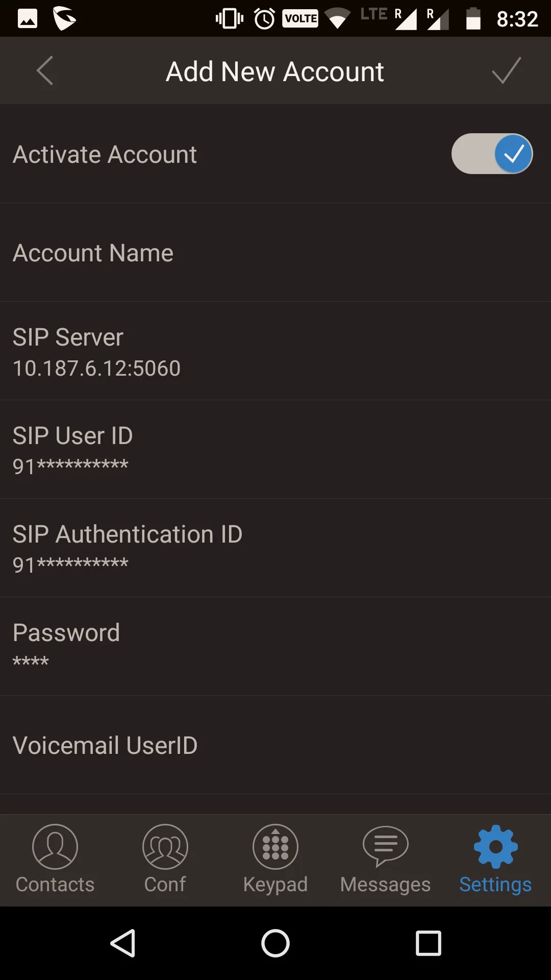Viewport: 551px width, 980px height.
Task: Tap the Add New Account title
Action: (x=275, y=71)
